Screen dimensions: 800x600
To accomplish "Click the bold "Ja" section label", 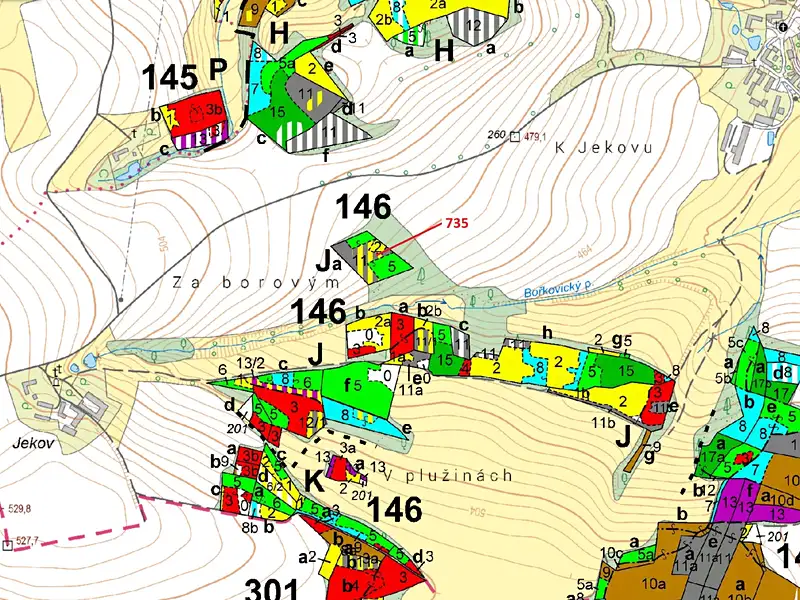I will pos(329,261).
